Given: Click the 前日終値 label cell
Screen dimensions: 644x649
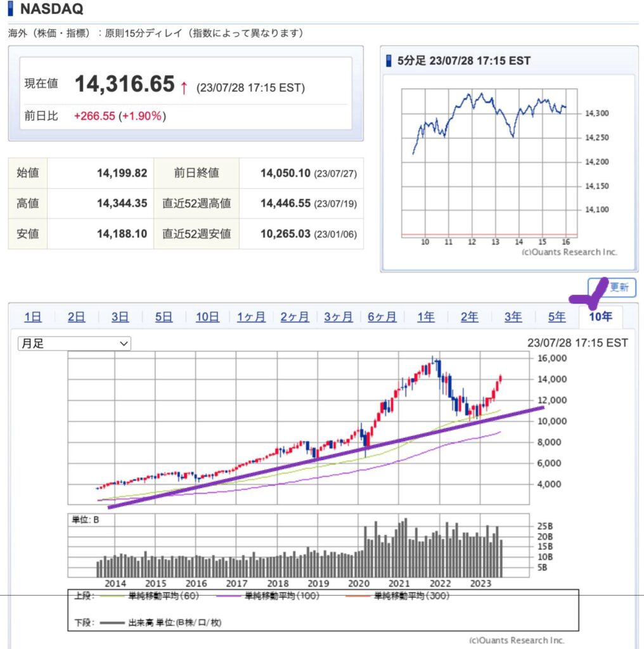Looking at the screenshot, I should pyautogui.click(x=196, y=173).
